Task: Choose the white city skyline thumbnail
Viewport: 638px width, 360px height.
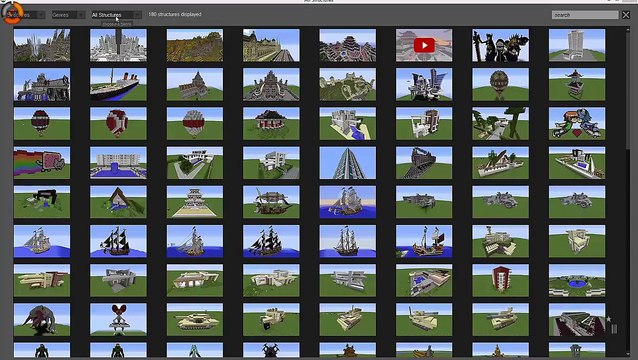Action: coord(118,45)
